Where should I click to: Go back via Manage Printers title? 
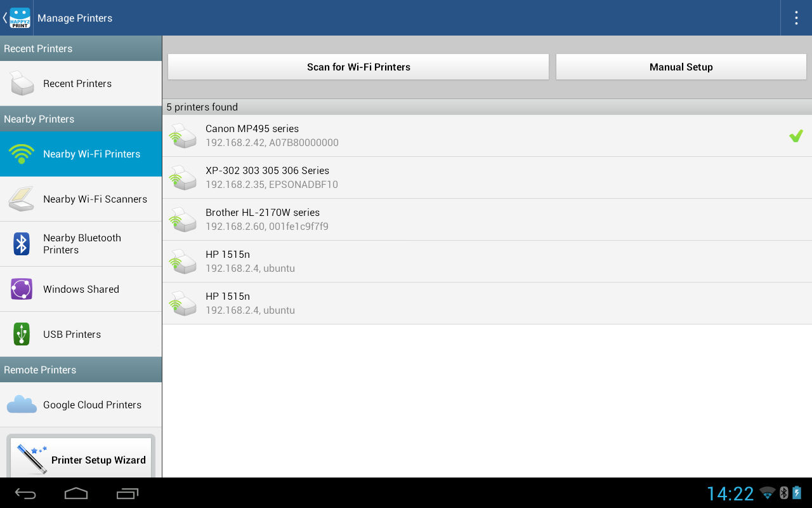click(x=75, y=18)
